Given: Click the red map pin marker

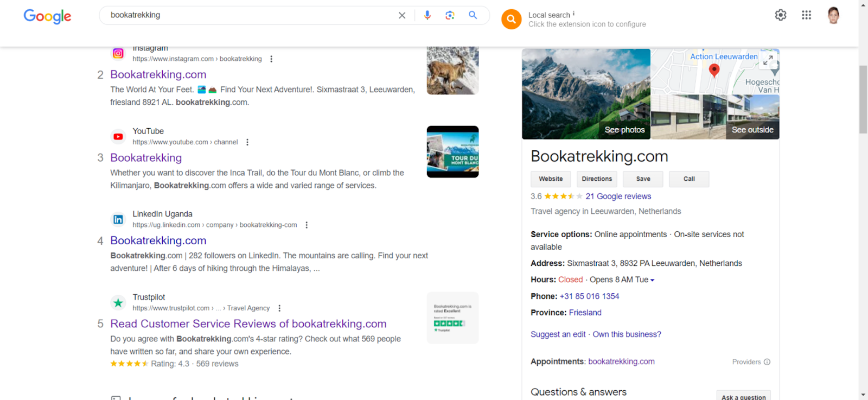Looking at the screenshot, I should pos(714,70).
